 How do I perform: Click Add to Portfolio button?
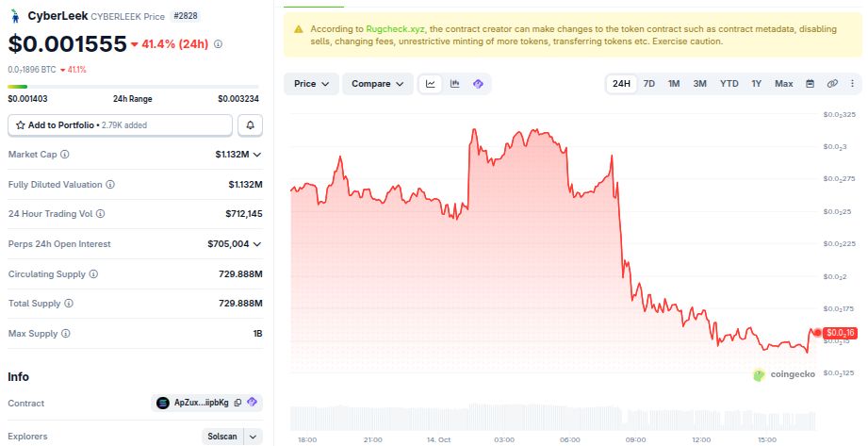(120, 125)
